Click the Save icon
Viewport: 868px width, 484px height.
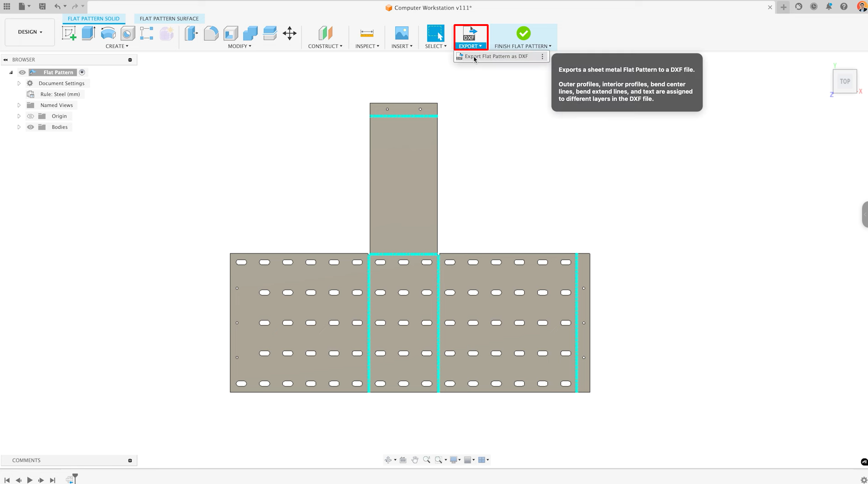coord(42,6)
